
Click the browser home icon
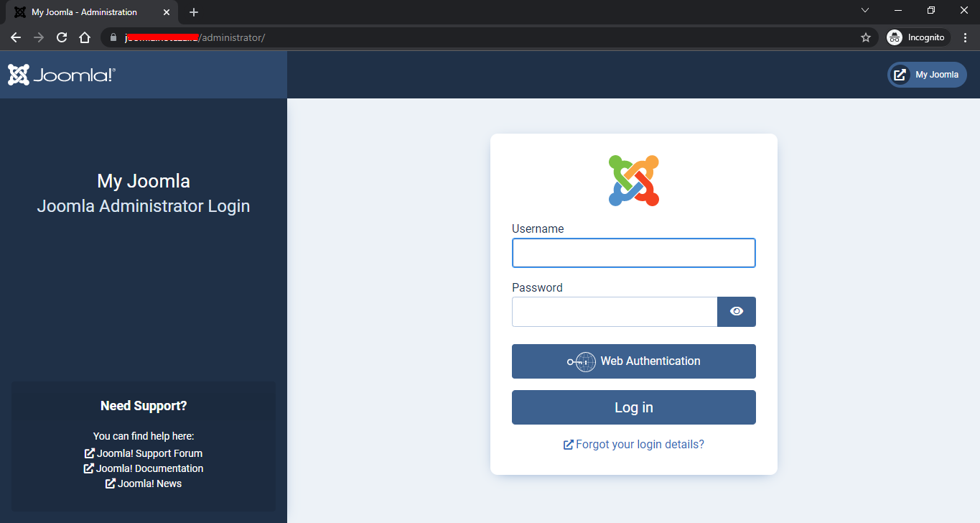point(85,37)
